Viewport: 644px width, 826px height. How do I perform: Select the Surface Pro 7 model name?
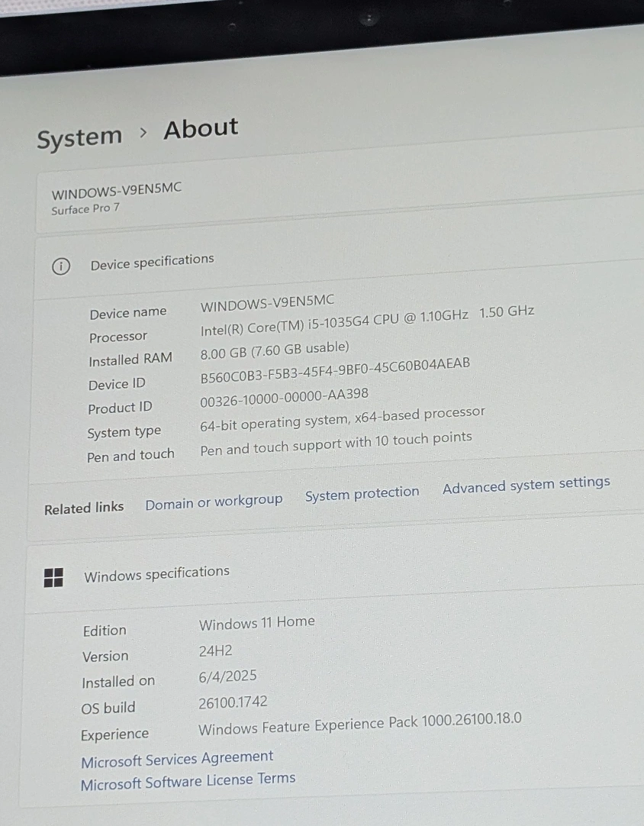[x=85, y=208]
